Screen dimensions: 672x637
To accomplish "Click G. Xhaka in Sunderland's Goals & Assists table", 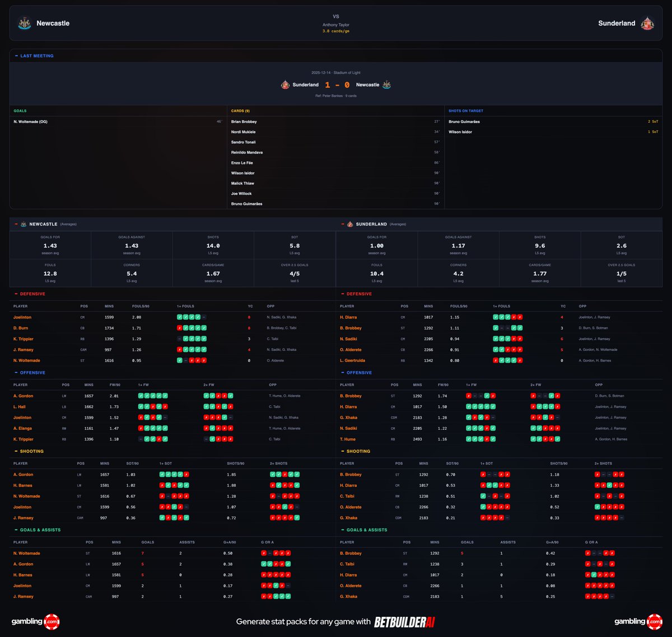I will coord(348,597).
